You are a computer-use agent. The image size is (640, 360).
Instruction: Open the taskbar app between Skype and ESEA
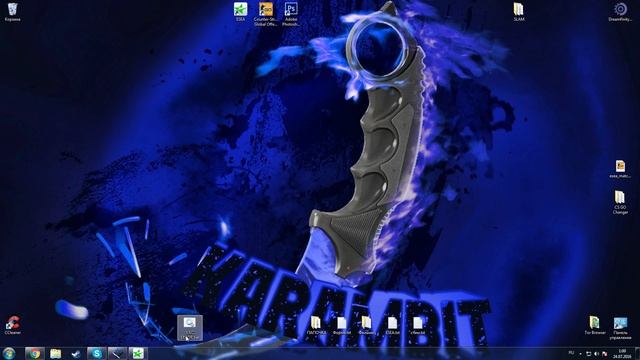tap(117, 353)
